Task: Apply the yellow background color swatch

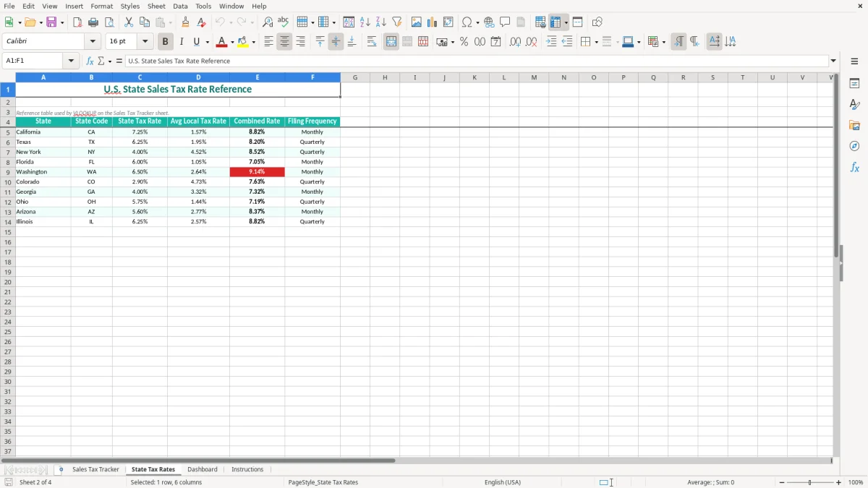Action: [244, 42]
